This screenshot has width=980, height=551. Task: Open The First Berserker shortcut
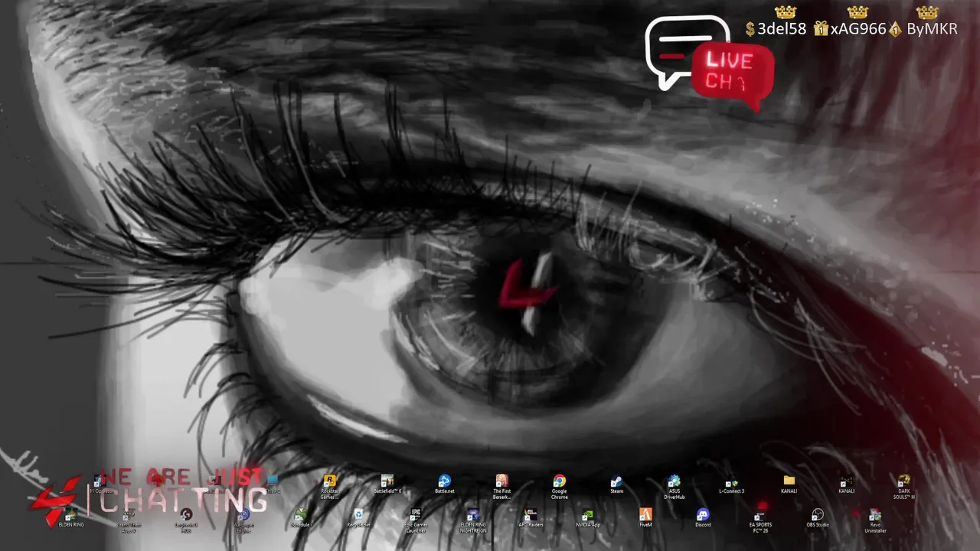502,487
